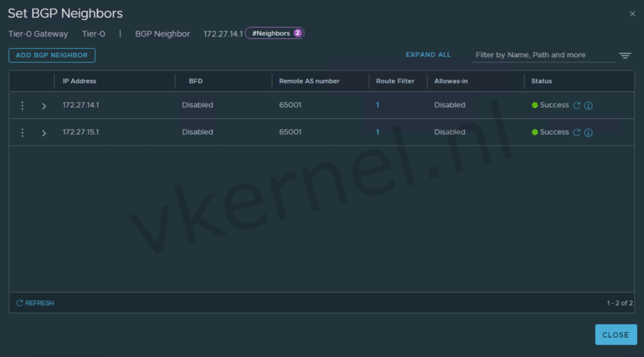The height and width of the screenshot is (357, 644).
Task: Open actions menu for neighbor 172.27.15.1
Action: [23, 133]
